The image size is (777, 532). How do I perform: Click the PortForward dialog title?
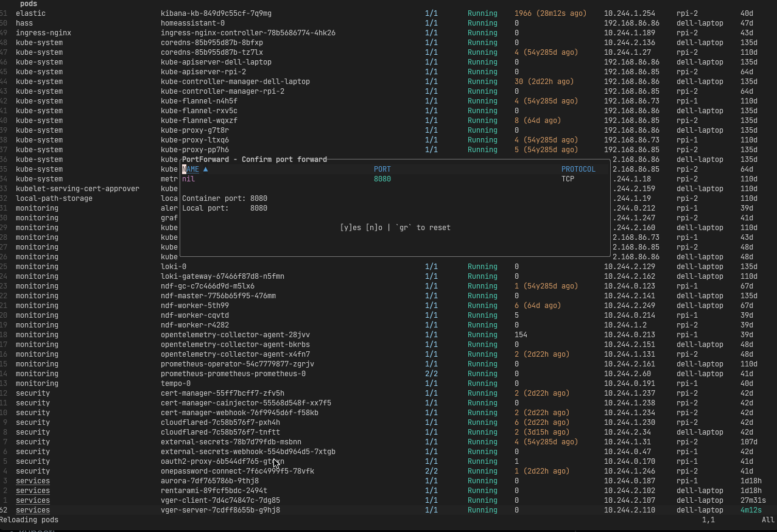255,159
